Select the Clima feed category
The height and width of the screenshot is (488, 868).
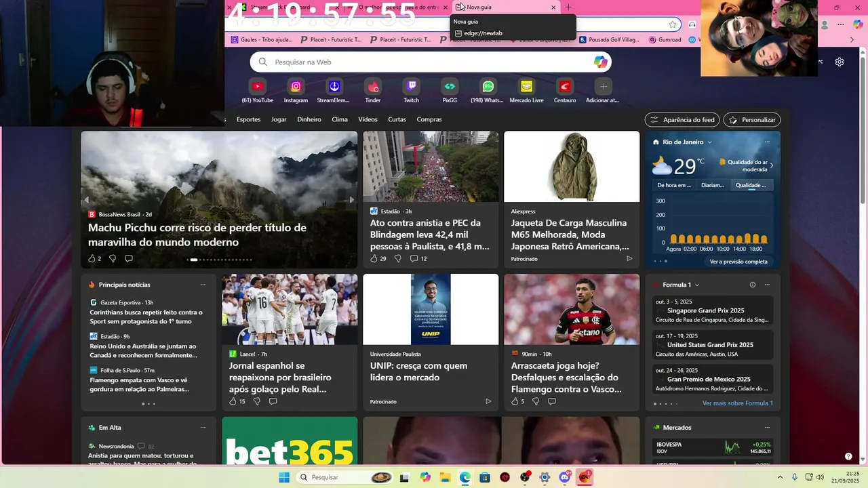click(x=340, y=119)
